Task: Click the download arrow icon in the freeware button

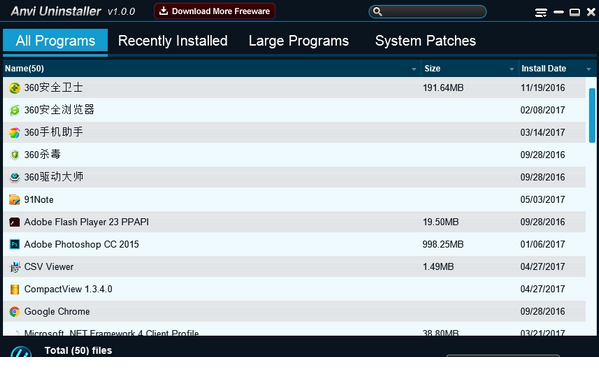Action: [x=164, y=11]
